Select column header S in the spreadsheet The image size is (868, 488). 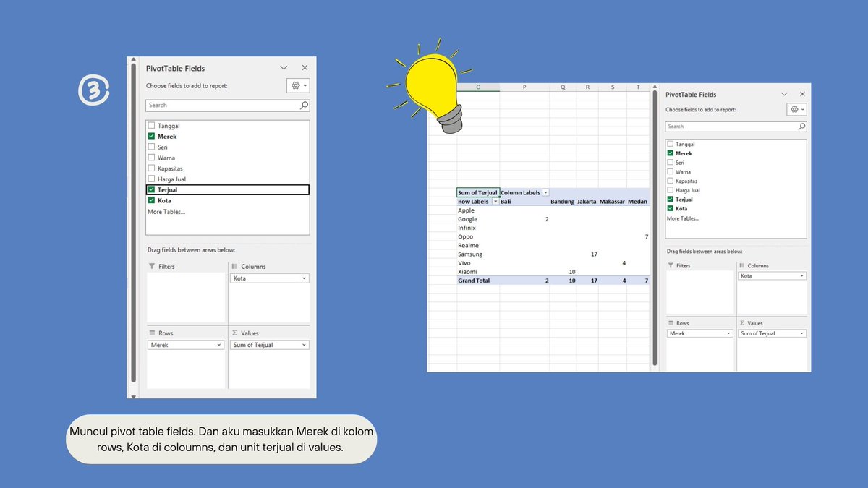pyautogui.click(x=613, y=87)
